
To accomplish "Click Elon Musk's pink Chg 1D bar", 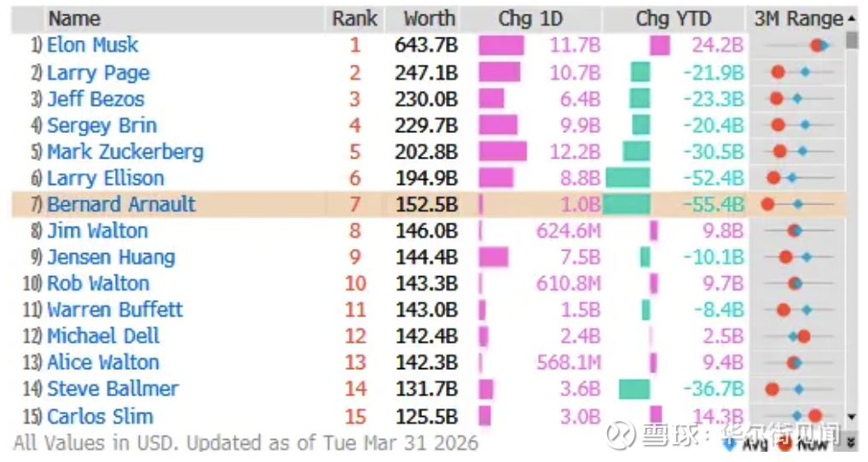I will (x=501, y=45).
